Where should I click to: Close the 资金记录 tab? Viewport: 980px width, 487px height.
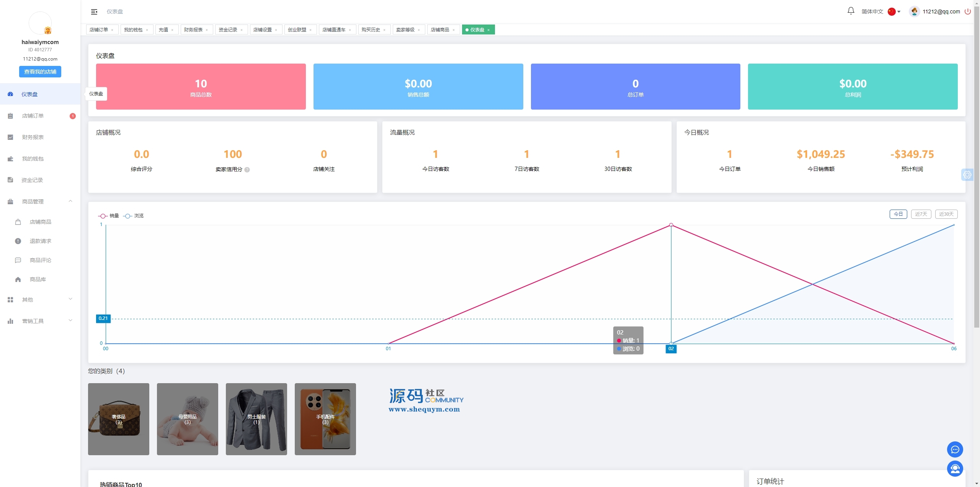pos(242,30)
